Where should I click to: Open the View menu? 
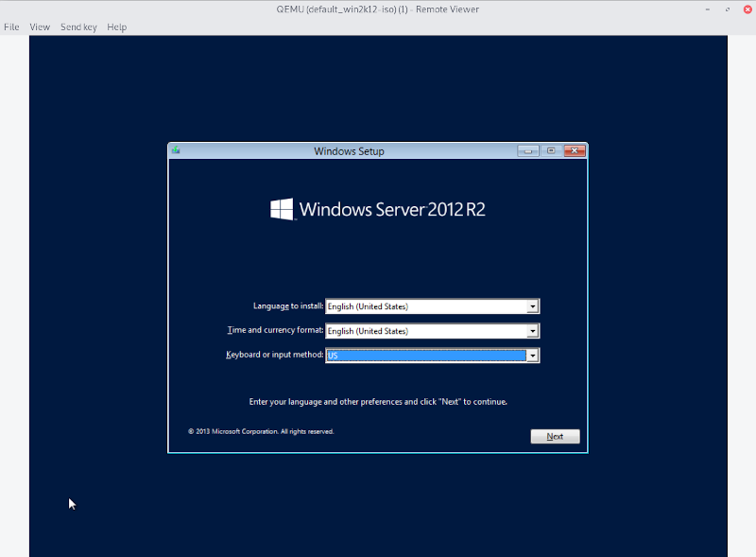coord(39,26)
